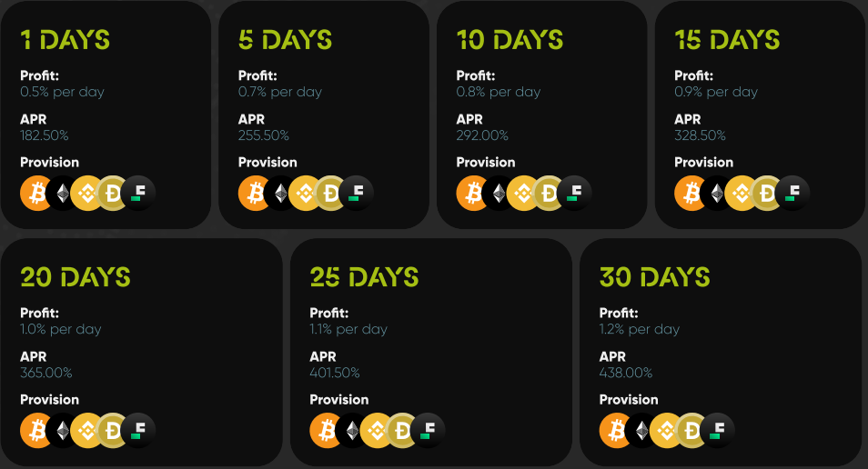Click the dark F token icon in 30 DAYS card
This screenshot has width=868, height=469.
(x=719, y=431)
